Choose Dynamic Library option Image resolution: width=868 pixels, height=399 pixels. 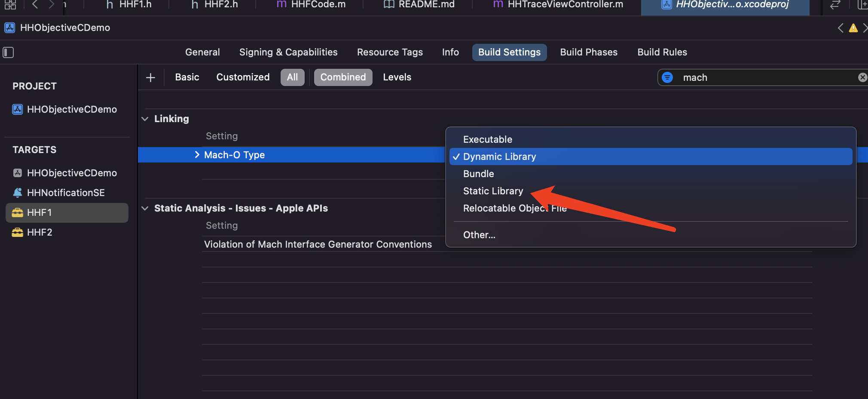(651, 157)
